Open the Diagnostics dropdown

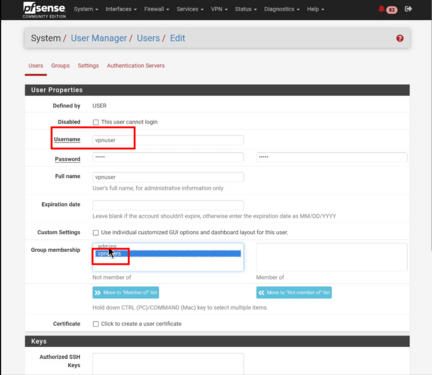coord(282,9)
